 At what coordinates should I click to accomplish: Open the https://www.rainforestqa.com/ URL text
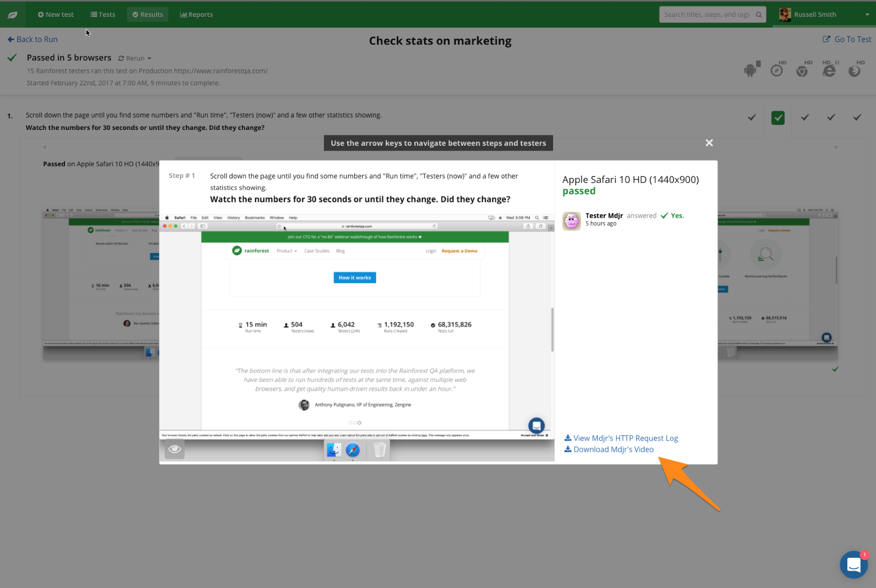click(x=221, y=71)
